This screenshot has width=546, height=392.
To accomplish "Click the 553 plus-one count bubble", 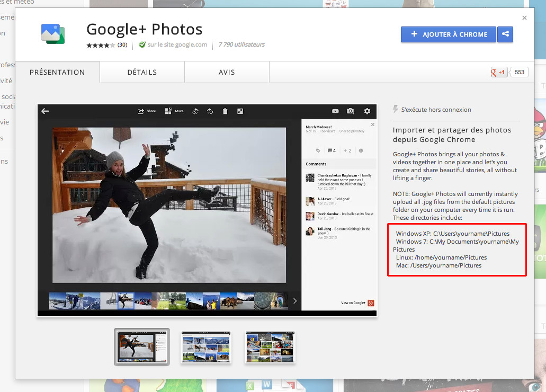I will point(519,72).
